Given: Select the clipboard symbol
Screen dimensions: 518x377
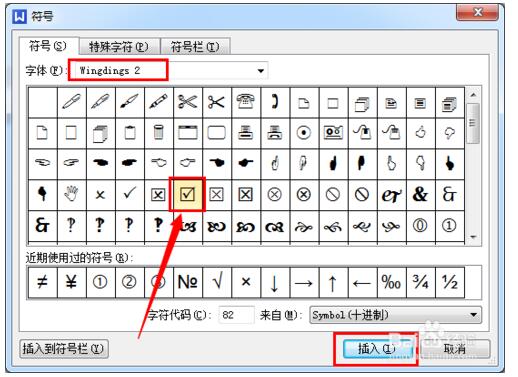Looking at the screenshot, I should click(x=129, y=132).
